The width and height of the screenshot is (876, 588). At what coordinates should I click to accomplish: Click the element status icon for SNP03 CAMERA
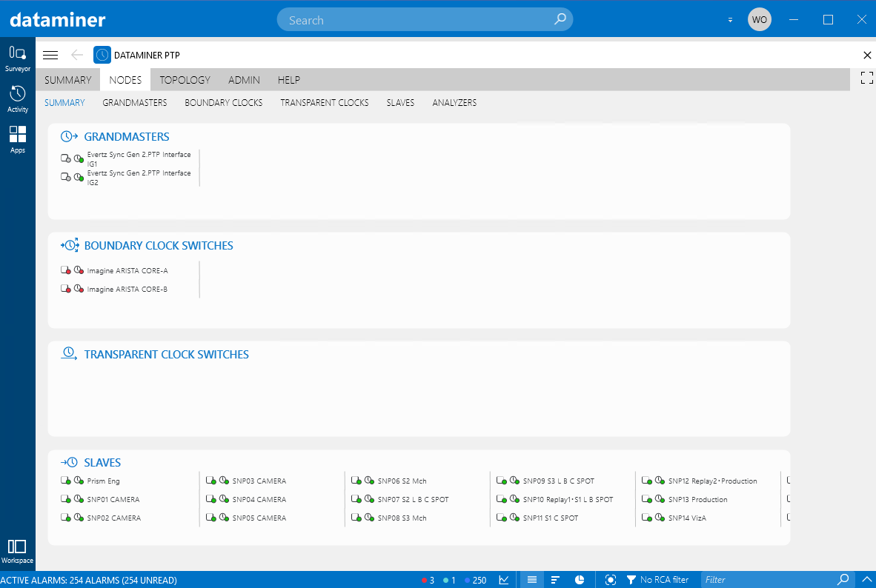[211, 480]
